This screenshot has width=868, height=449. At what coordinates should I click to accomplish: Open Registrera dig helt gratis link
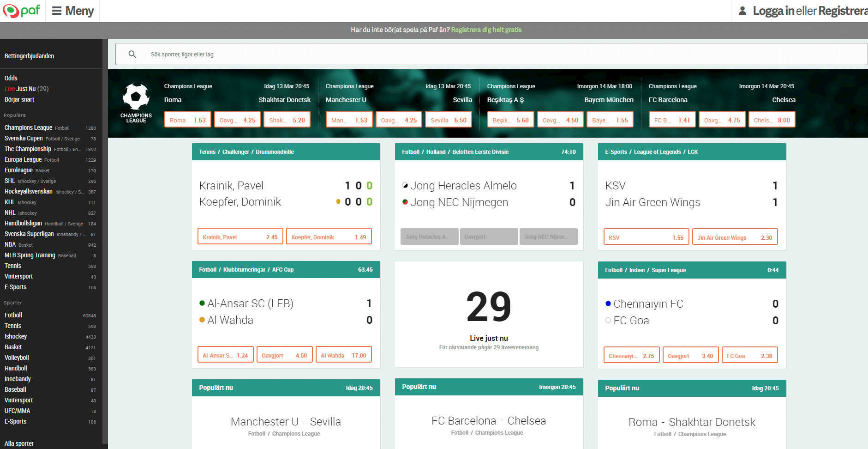[x=486, y=30]
